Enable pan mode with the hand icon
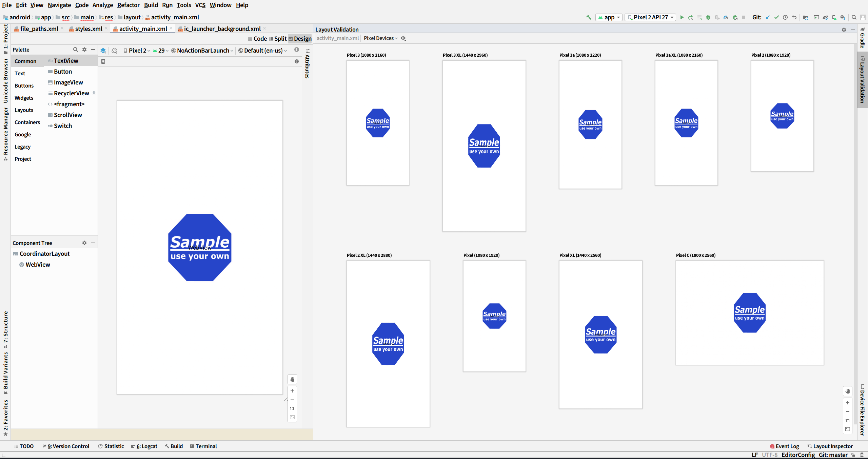Screen dimensions: 868x459 292,379
